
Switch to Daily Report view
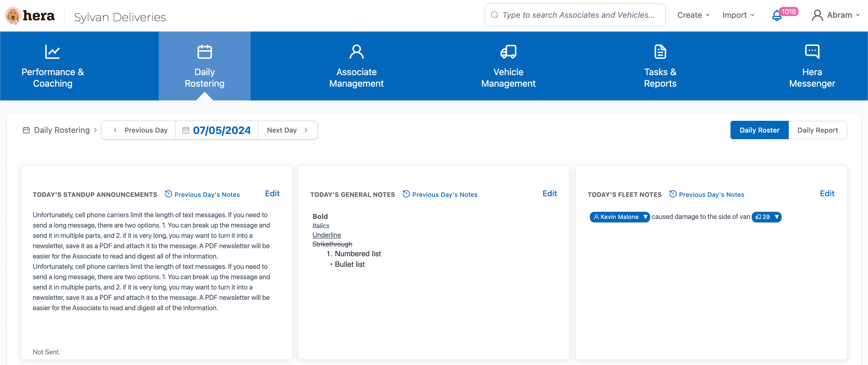click(x=817, y=130)
